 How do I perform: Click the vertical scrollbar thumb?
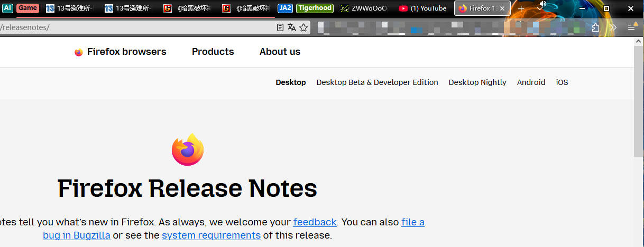coord(639,101)
